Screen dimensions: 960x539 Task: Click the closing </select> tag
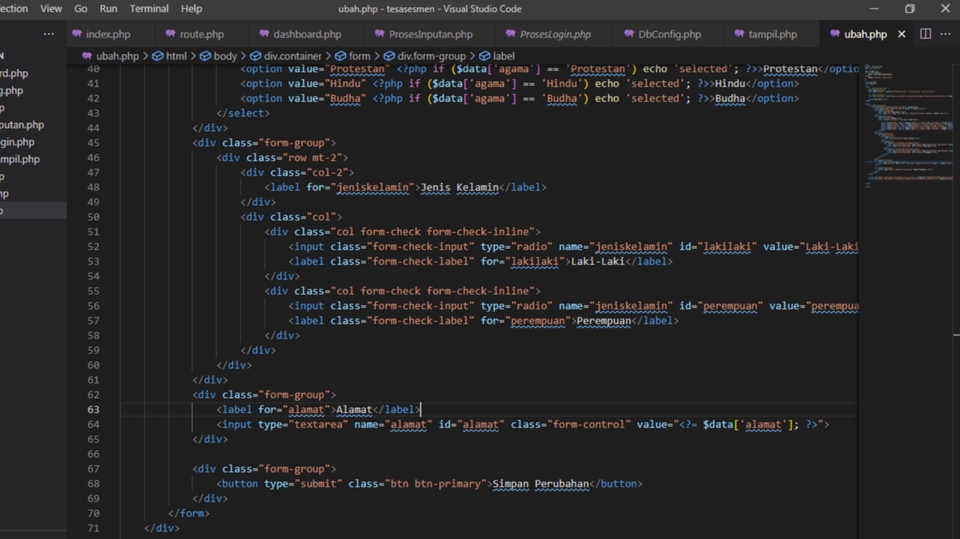click(x=243, y=113)
